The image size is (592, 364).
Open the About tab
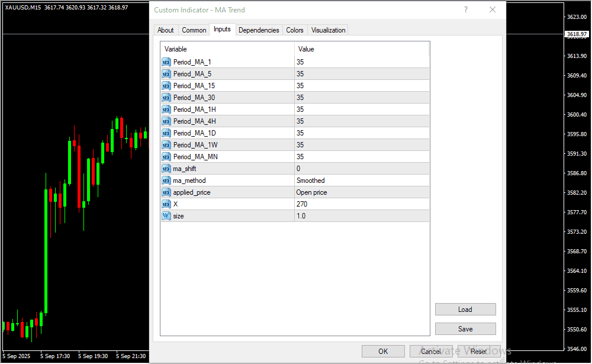166,30
